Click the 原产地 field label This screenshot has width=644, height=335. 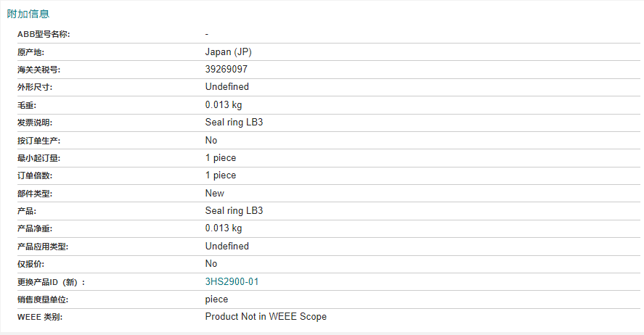click(30, 52)
